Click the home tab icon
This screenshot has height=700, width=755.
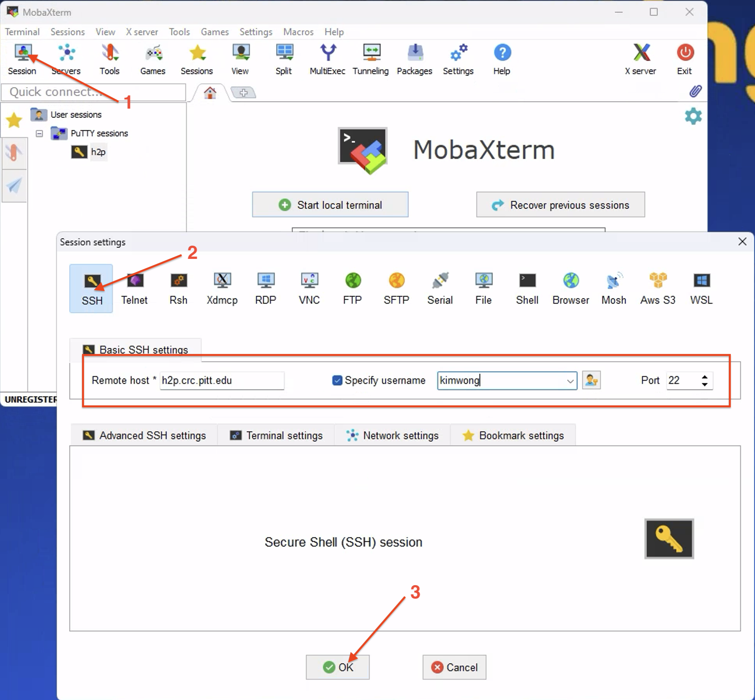[x=210, y=93]
